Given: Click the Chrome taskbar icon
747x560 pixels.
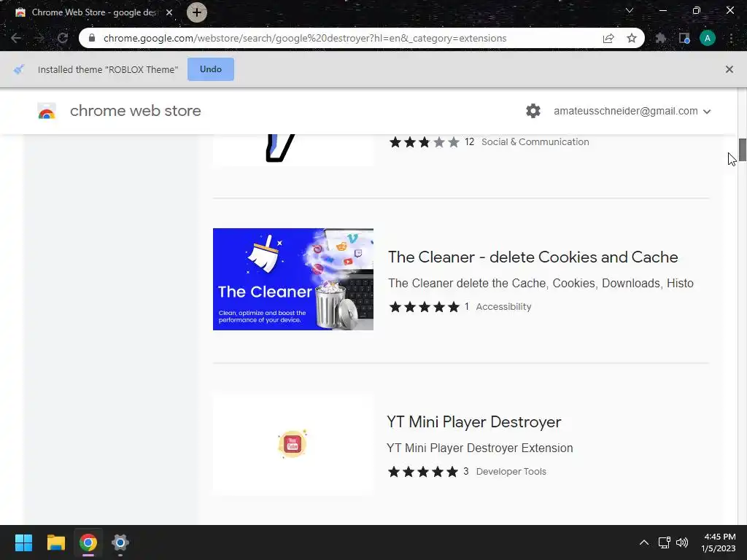Looking at the screenshot, I should tap(88, 542).
